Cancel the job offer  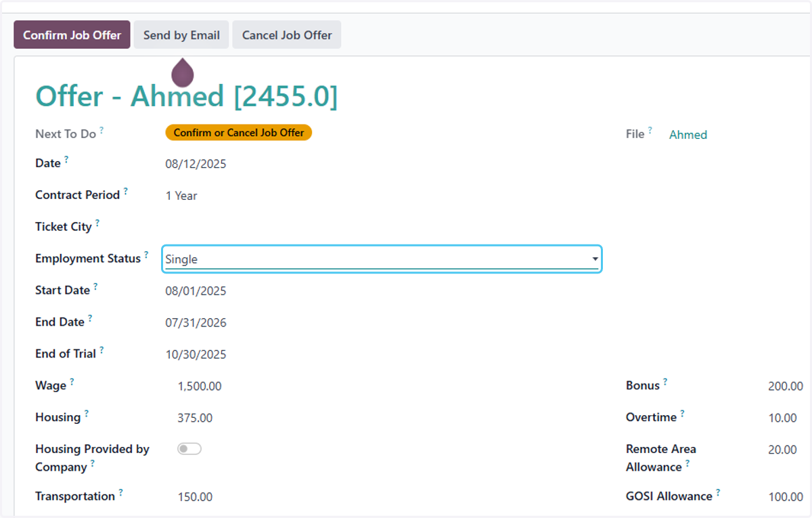[287, 35]
